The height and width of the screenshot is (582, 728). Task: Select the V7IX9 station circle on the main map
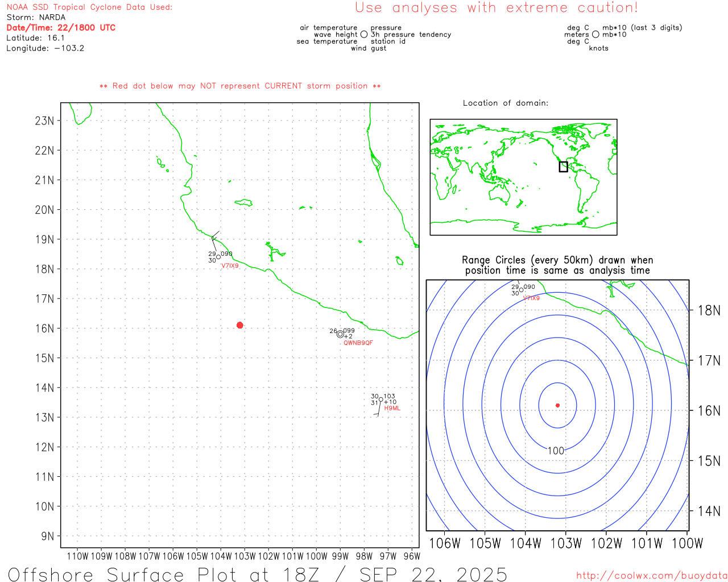[218, 257]
